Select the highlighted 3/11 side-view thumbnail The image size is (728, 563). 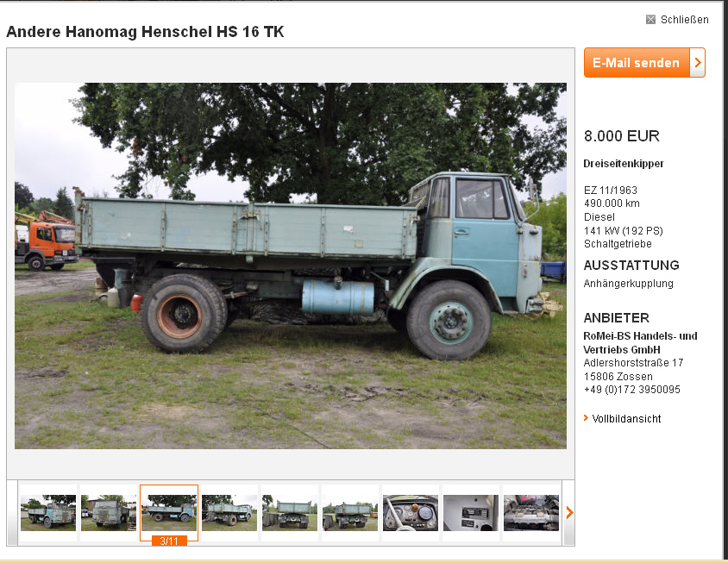click(169, 513)
